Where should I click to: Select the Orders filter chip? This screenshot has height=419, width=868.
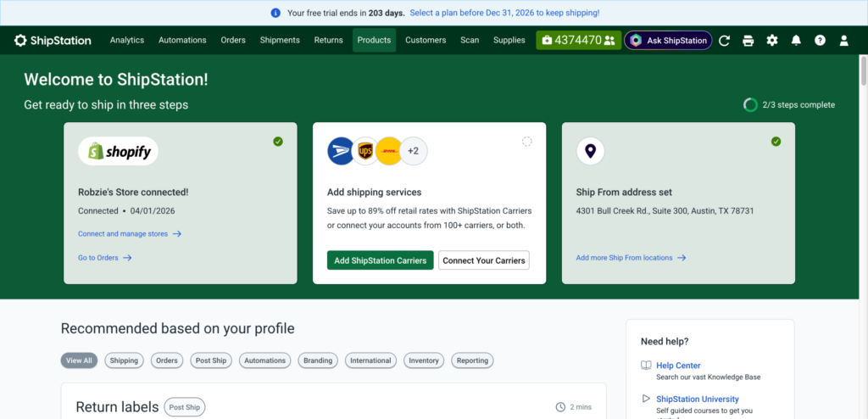pyautogui.click(x=167, y=360)
